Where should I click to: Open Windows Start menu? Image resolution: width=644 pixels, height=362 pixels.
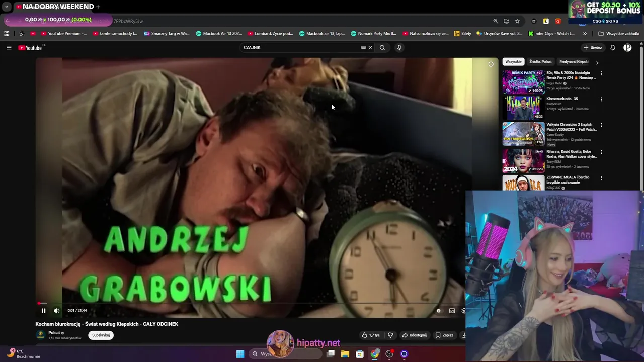tap(240, 354)
